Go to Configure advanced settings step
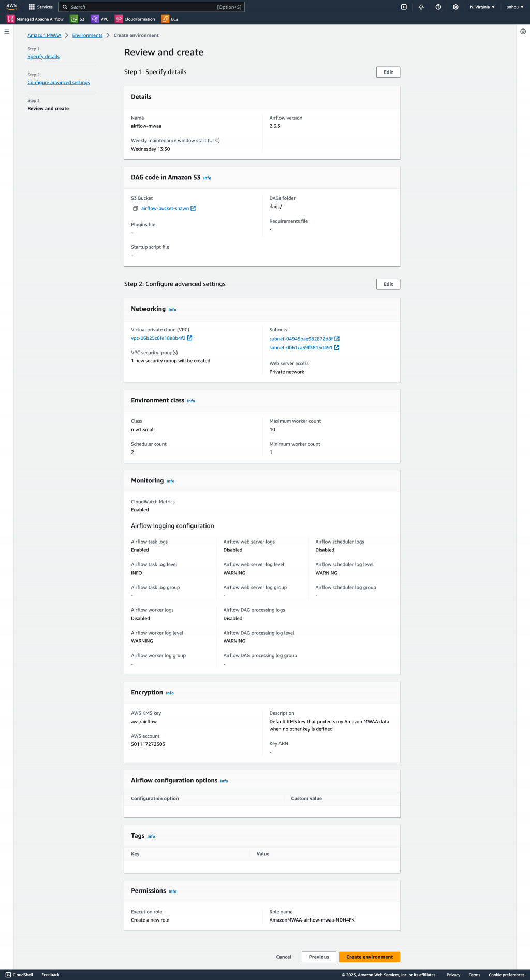Image resolution: width=530 pixels, height=980 pixels. pyautogui.click(x=58, y=83)
